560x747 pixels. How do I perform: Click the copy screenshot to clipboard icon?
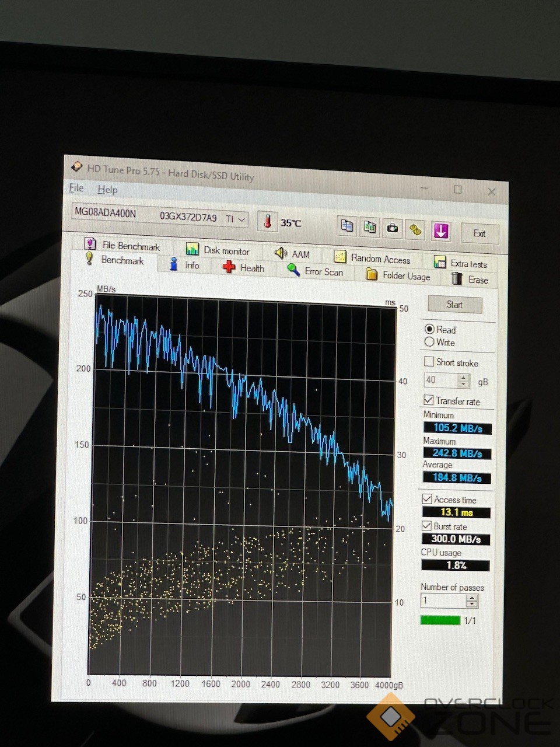[370, 227]
